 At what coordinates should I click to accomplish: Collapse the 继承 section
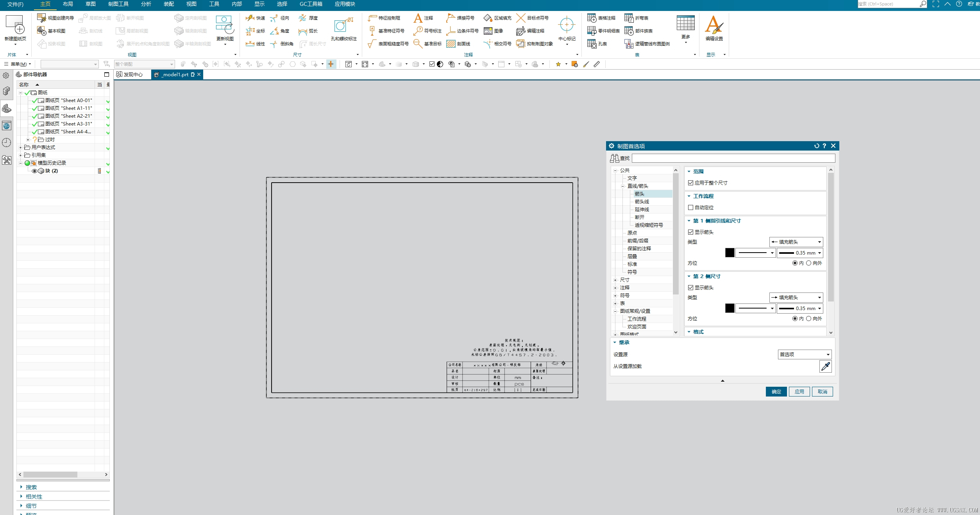(615, 343)
